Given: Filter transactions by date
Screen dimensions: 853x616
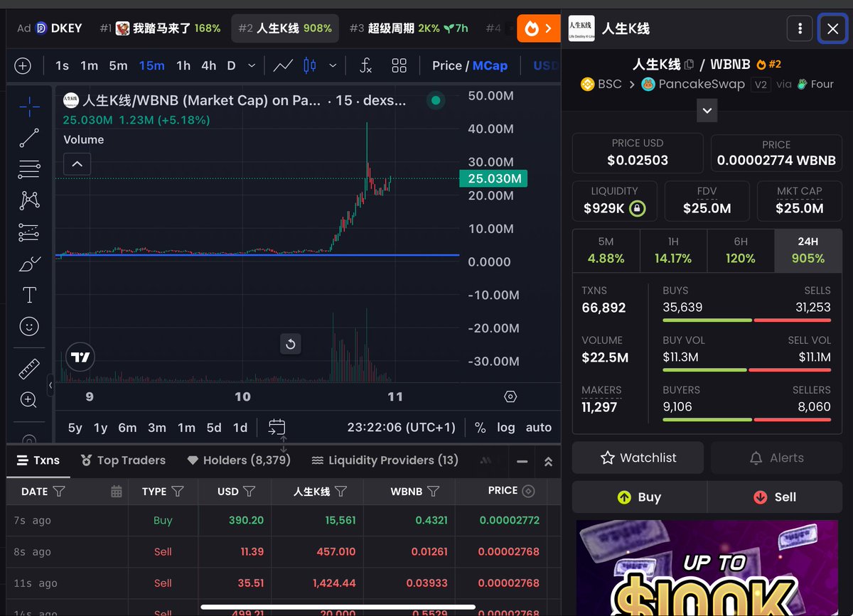Looking at the screenshot, I should [60, 491].
